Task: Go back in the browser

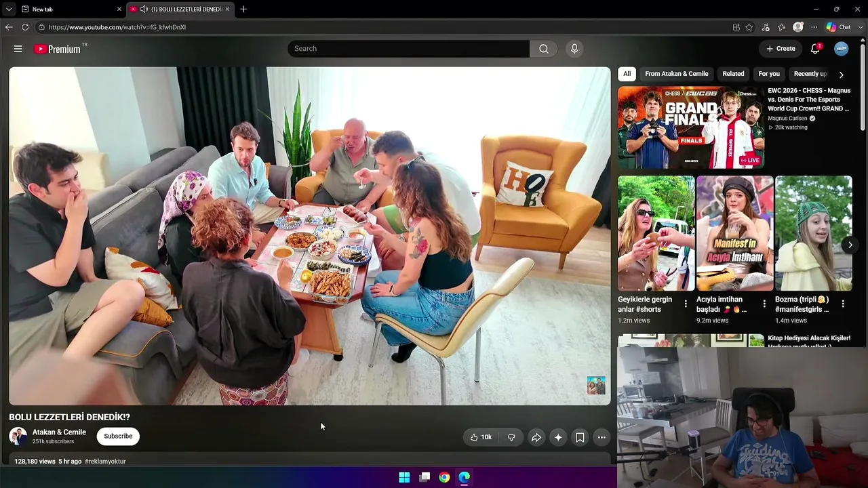Action: [9, 27]
